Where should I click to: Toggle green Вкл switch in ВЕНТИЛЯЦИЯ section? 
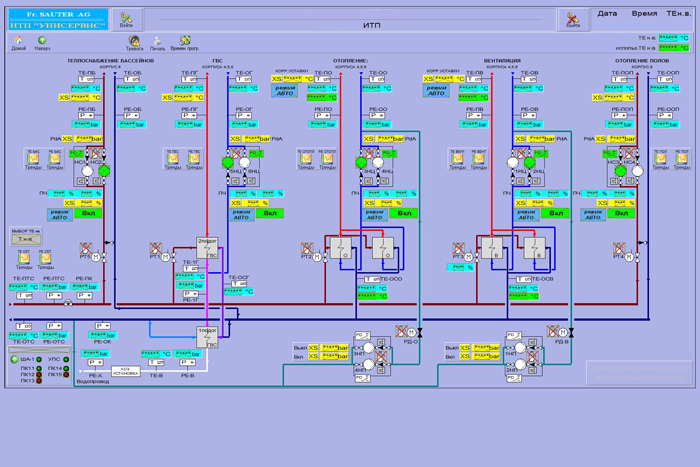pyautogui.click(x=556, y=213)
